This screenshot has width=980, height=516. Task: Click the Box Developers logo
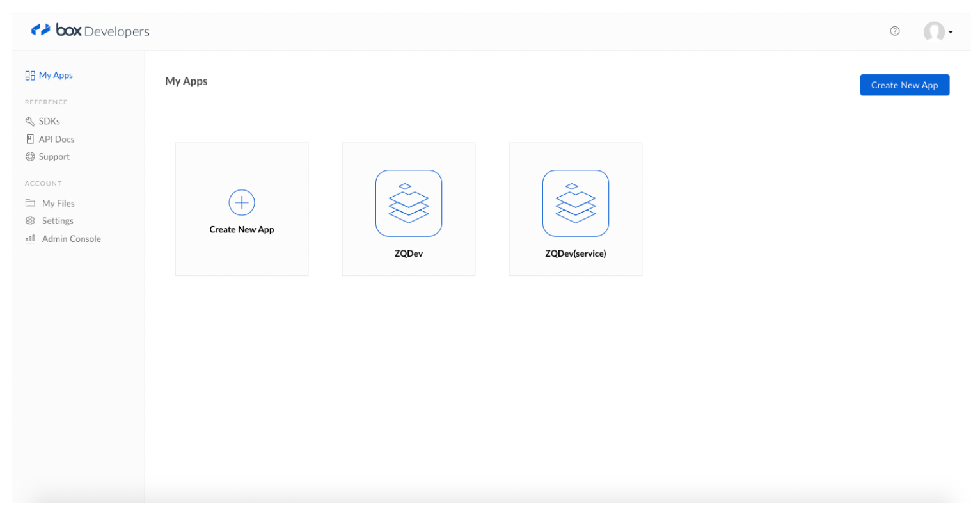pos(90,31)
